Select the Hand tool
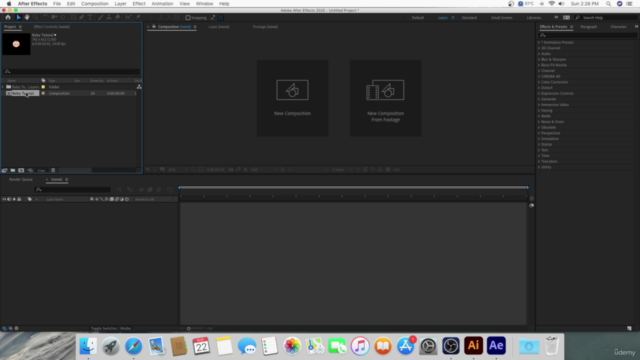Image resolution: width=640 pixels, height=360 pixels. click(x=27, y=17)
